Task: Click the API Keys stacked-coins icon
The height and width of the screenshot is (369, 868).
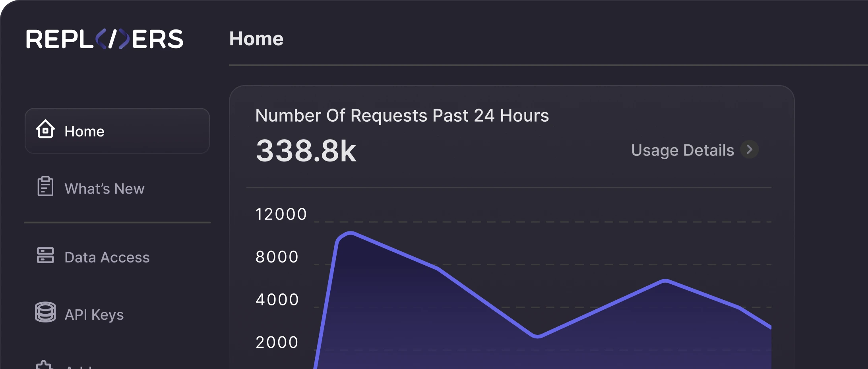Action: [45, 313]
